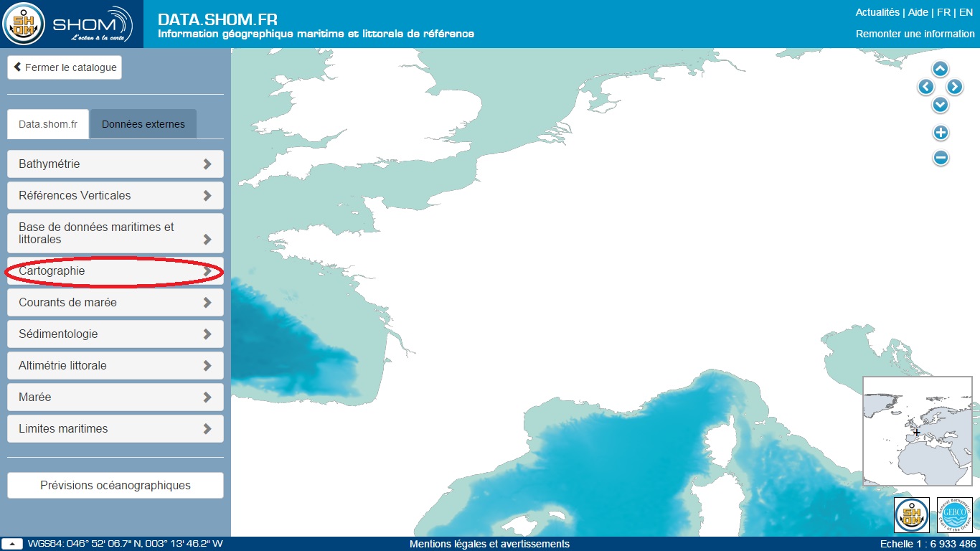The width and height of the screenshot is (980, 551).
Task: Switch the language to EN
Action: click(x=966, y=12)
